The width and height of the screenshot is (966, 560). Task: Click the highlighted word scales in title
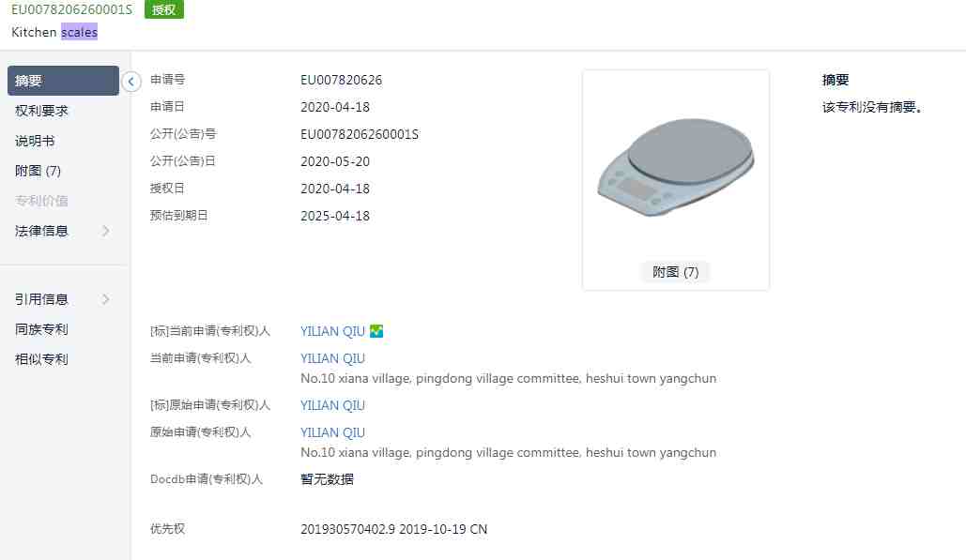tap(79, 32)
